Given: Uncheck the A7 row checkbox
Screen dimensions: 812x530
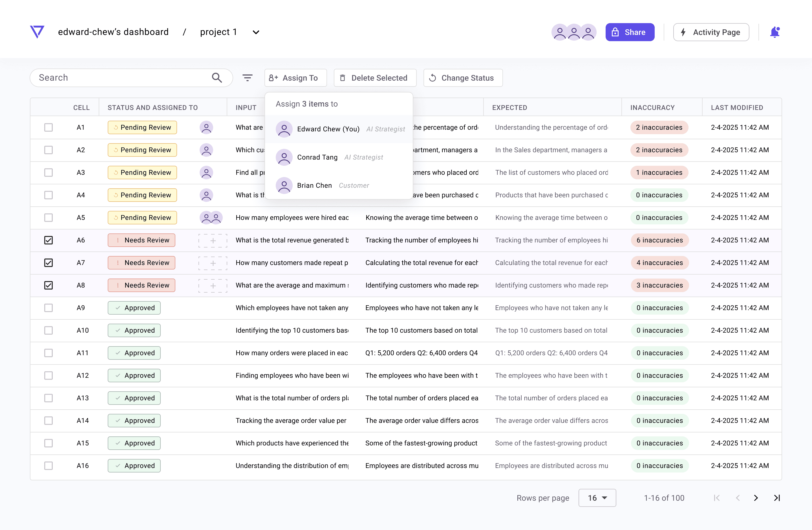Looking at the screenshot, I should tap(48, 263).
